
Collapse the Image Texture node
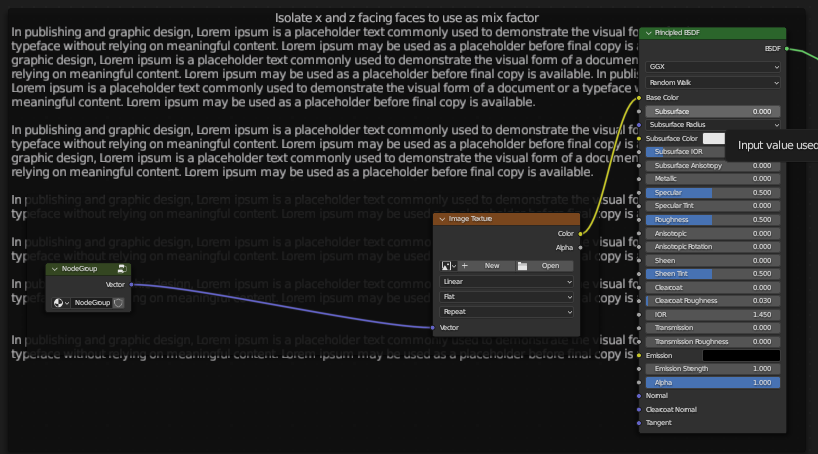[442, 219]
